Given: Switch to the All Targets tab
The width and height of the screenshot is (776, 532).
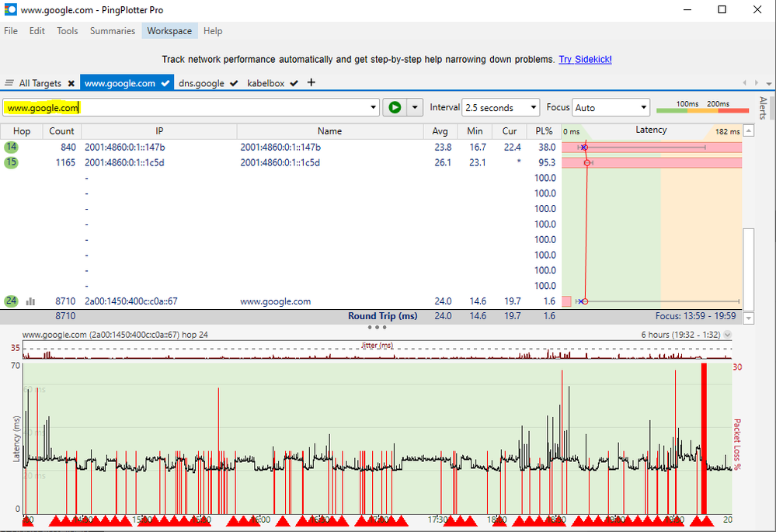Looking at the screenshot, I should (x=40, y=83).
